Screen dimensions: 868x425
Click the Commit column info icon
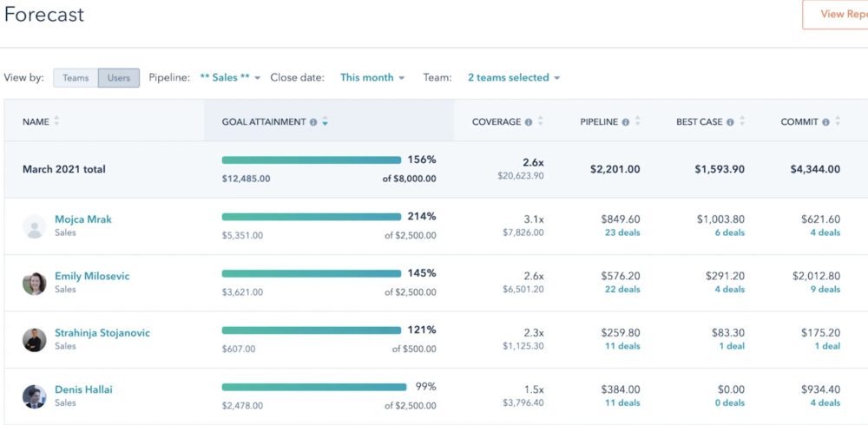click(x=825, y=122)
